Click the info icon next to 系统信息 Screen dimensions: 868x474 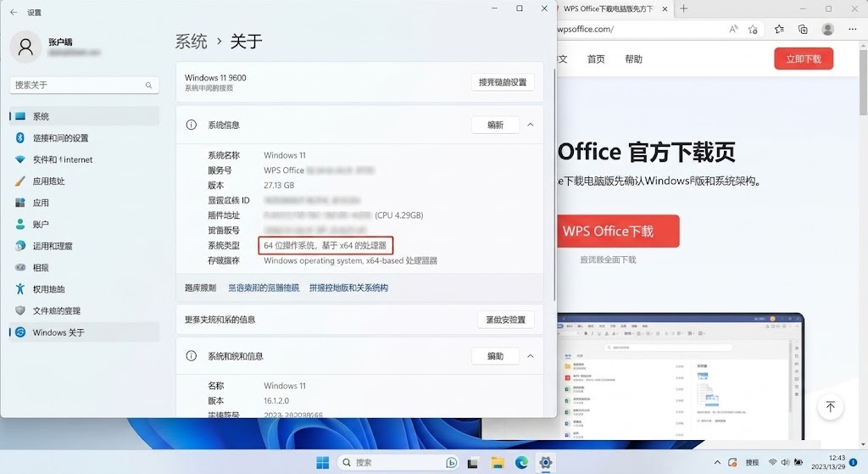191,125
